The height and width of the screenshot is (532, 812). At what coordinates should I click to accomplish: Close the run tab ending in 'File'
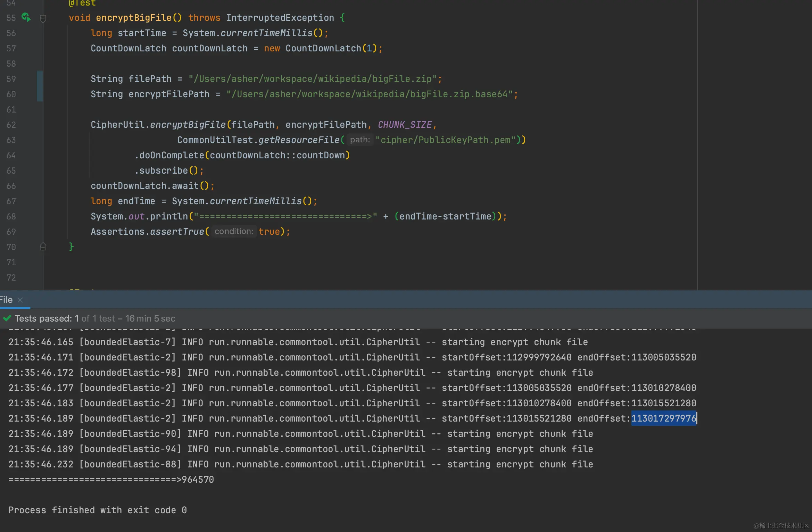(x=20, y=300)
